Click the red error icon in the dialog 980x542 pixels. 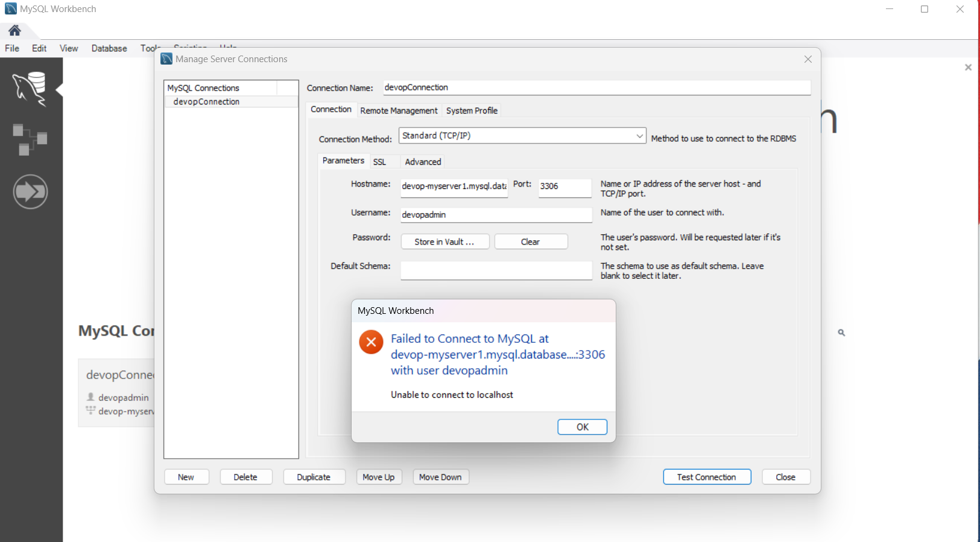(371, 342)
